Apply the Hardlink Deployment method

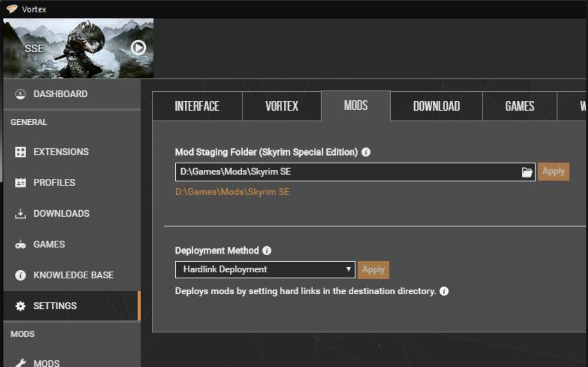tap(374, 270)
